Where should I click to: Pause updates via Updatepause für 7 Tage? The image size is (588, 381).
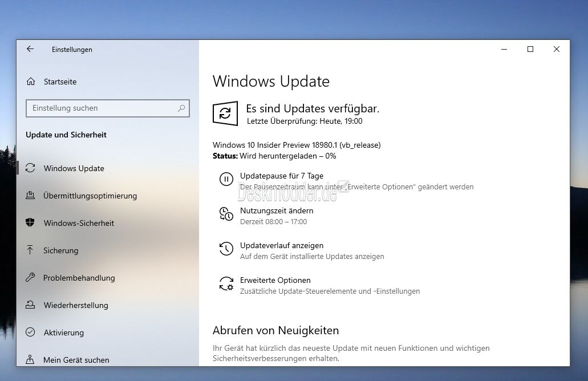[x=282, y=176]
